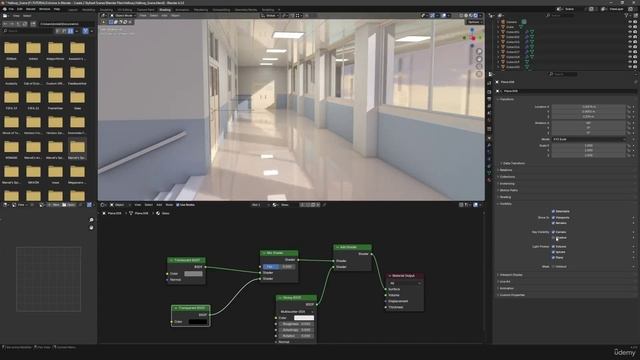
Task: Refresh the file browser listing
Action: pyautogui.click(x=25, y=24)
